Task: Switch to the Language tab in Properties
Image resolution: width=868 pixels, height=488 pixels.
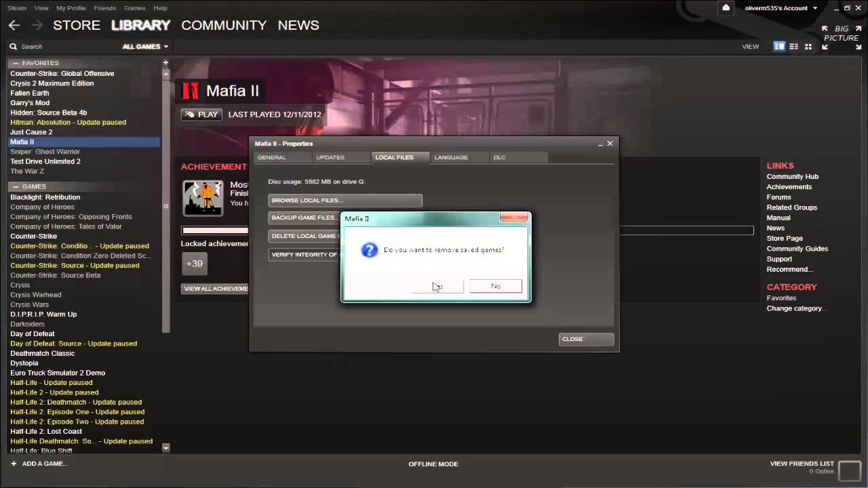Action: click(x=460, y=157)
